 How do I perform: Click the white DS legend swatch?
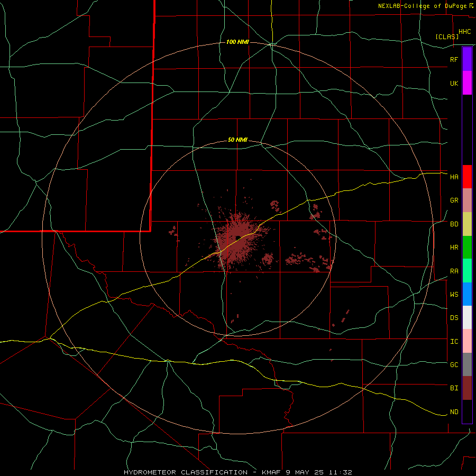coord(467,317)
